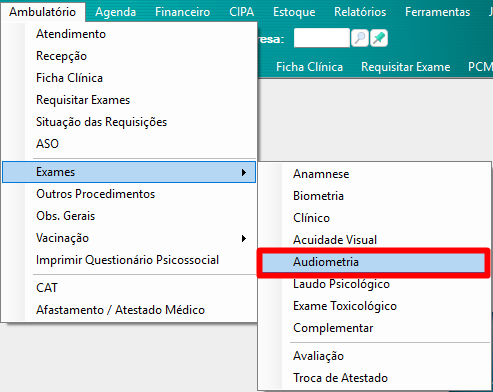Click the green pin icon
Viewport: 493px width, 392px height.
pos(379,38)
